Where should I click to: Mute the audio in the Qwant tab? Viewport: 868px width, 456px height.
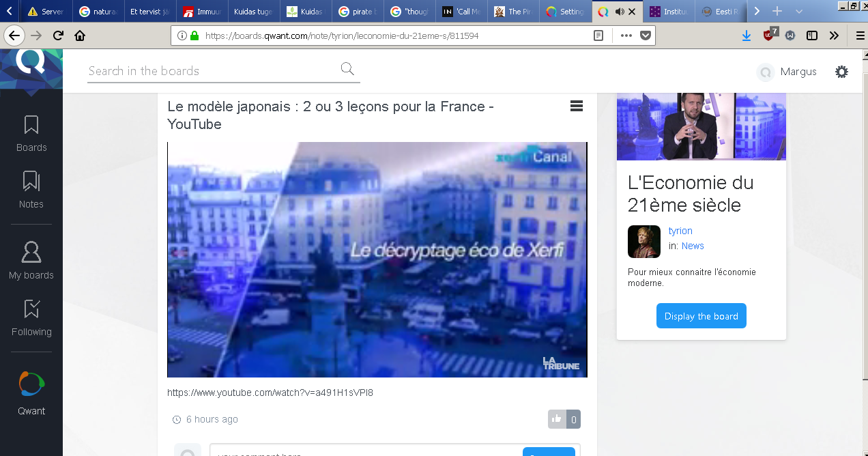[x=620, y=12]
